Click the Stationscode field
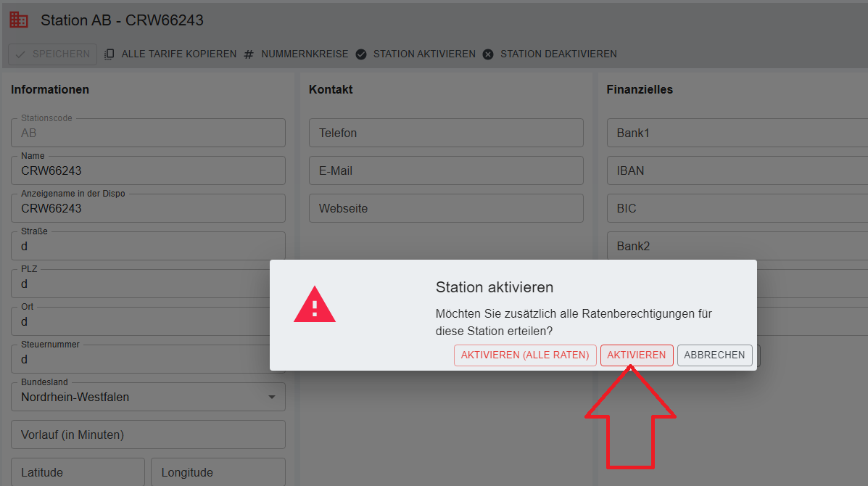This screenshot has height=486, width=868. click(x=149, y=133)
